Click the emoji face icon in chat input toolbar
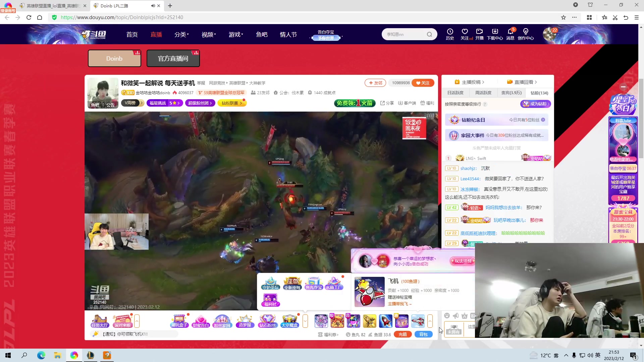The height and width of the screenshot is (362, 644). [447, 316]
